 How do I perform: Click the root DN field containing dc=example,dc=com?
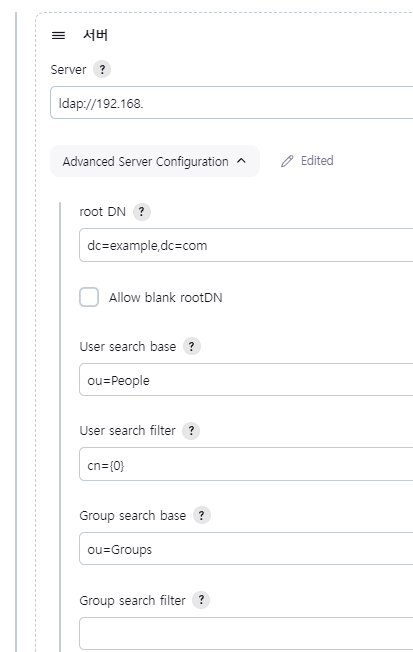coord(246,245)
